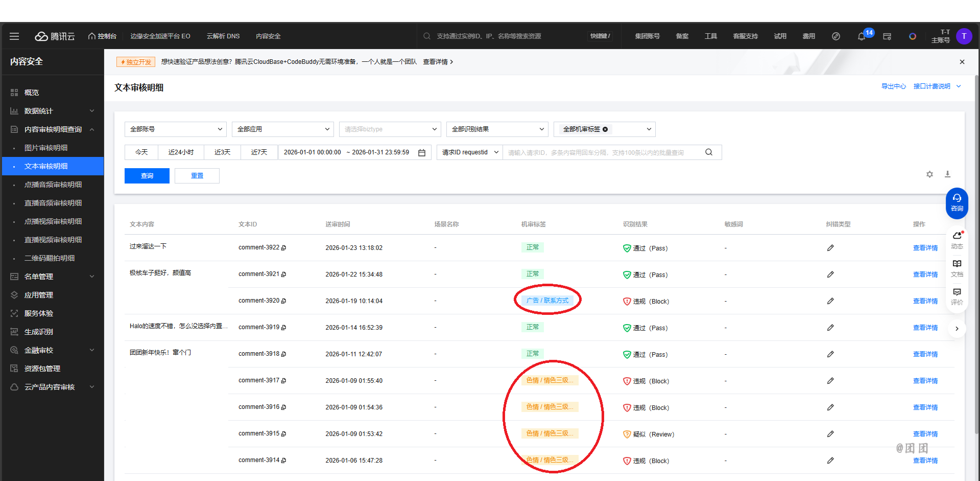Viewport: 980px width, 481px height.
Task: Select the 今天 time range option
Action: point(141,152)
